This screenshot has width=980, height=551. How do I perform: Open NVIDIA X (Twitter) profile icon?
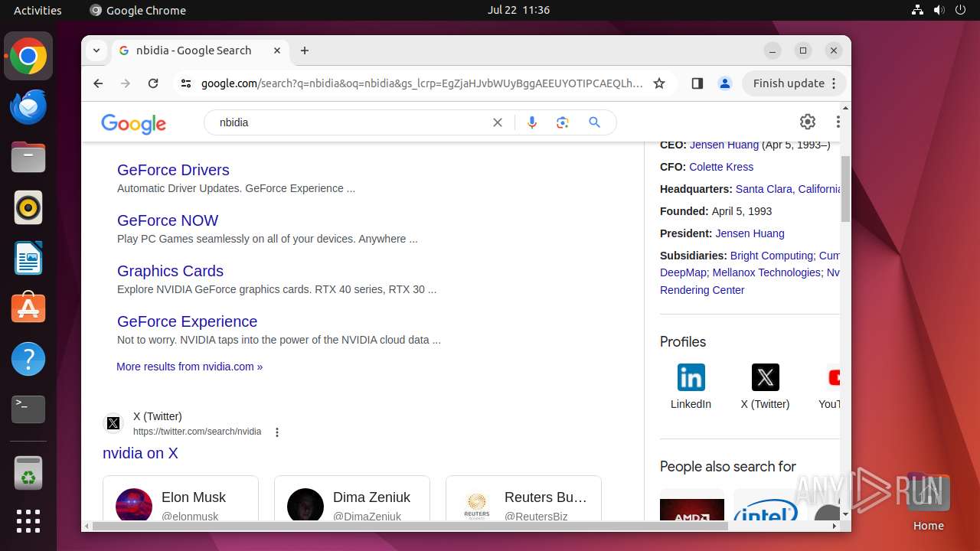coord(765,377)
